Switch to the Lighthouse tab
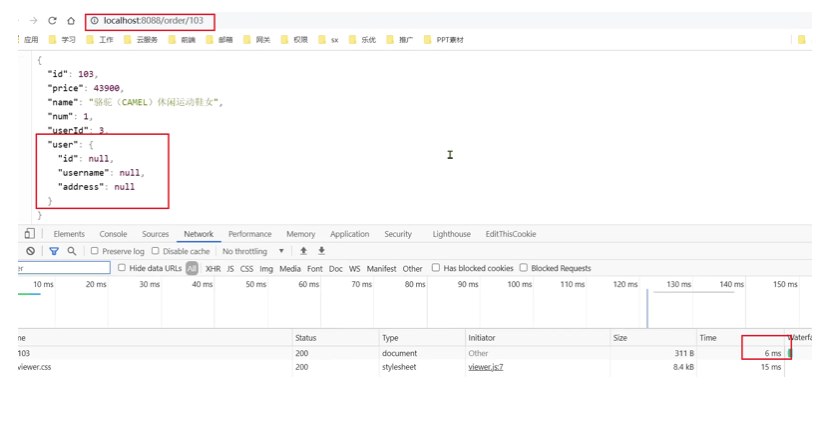The height and width of the screenshot is (424, 825). click(x=451, y=234)
